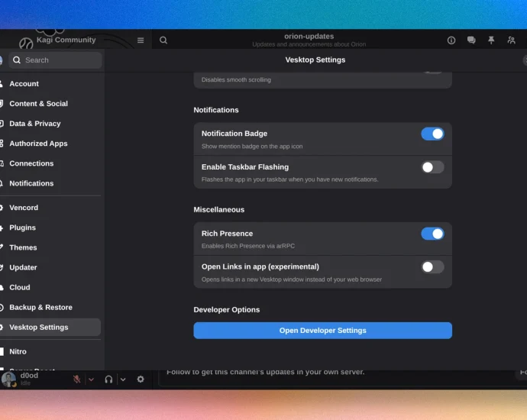The width and height of the screenshot is (527, 420).
Task: Expand headphone output options chevron
Action: click(123, 380)
